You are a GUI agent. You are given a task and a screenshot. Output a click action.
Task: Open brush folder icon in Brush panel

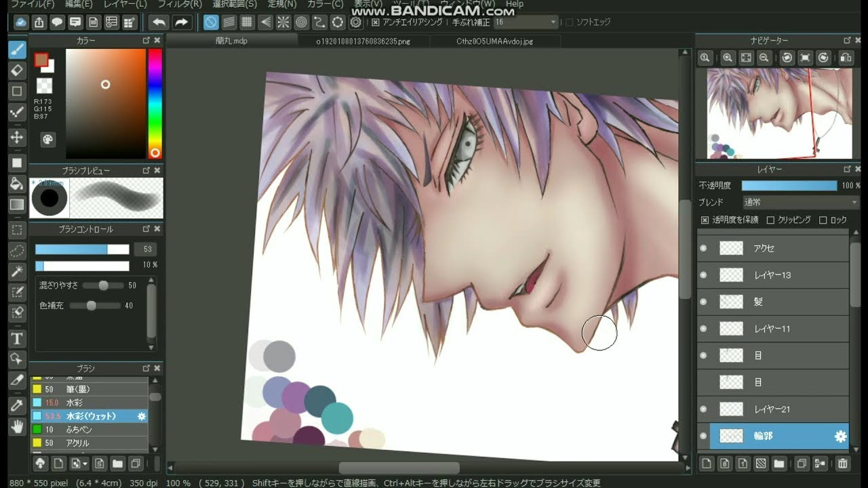[117, 464]
